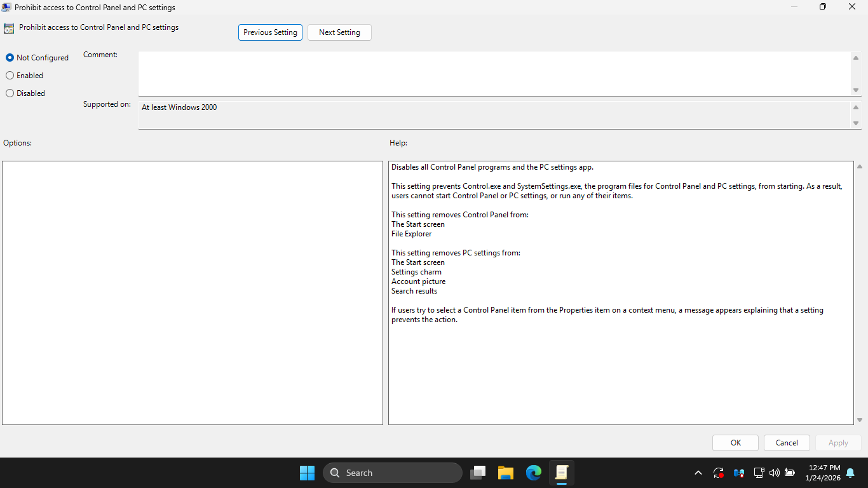This screenshot has width=868, height=488.
Task: Open Microsoft Edge from the taskbar
Action: click(534, 473)
